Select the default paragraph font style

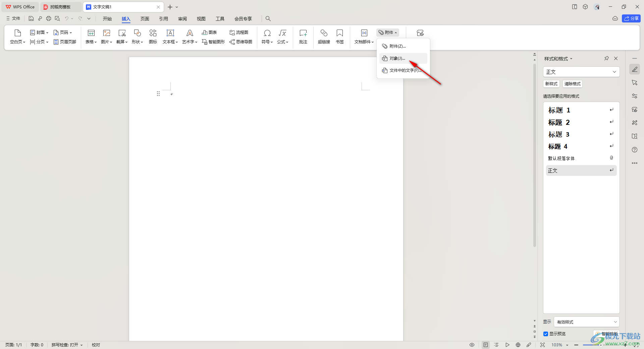pyautogui.click(x=581, y=158)
